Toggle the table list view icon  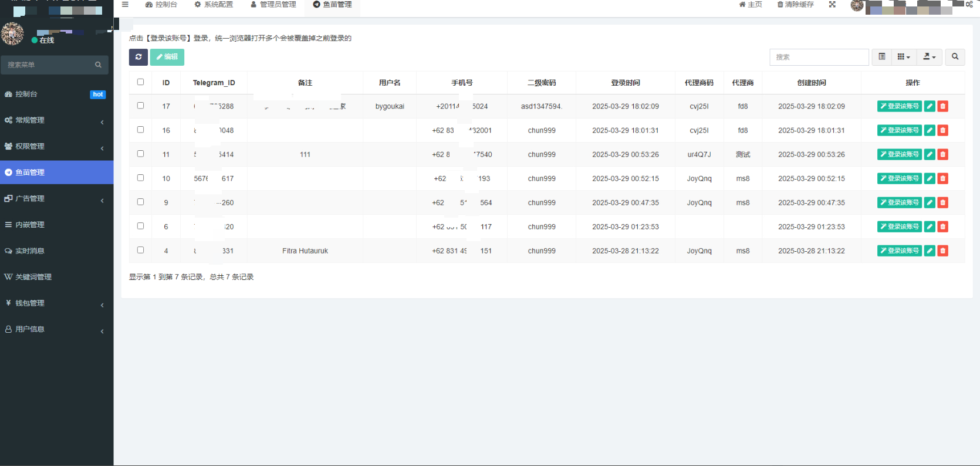881,57
